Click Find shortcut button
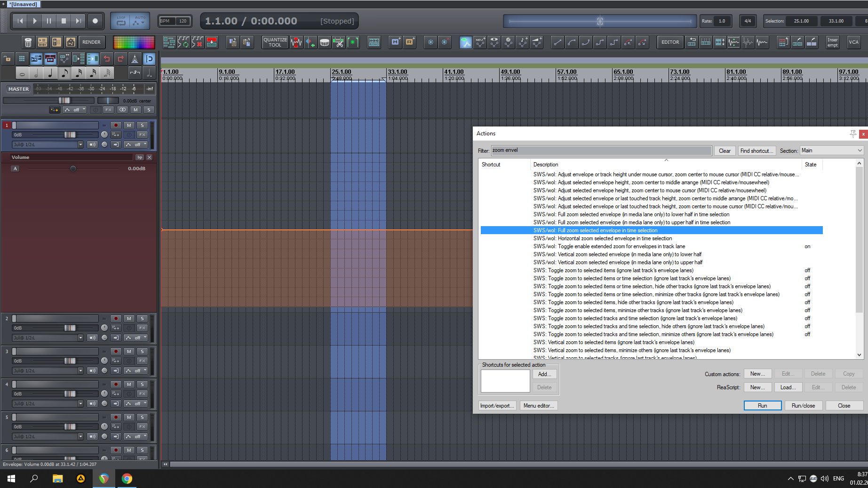 756,150
